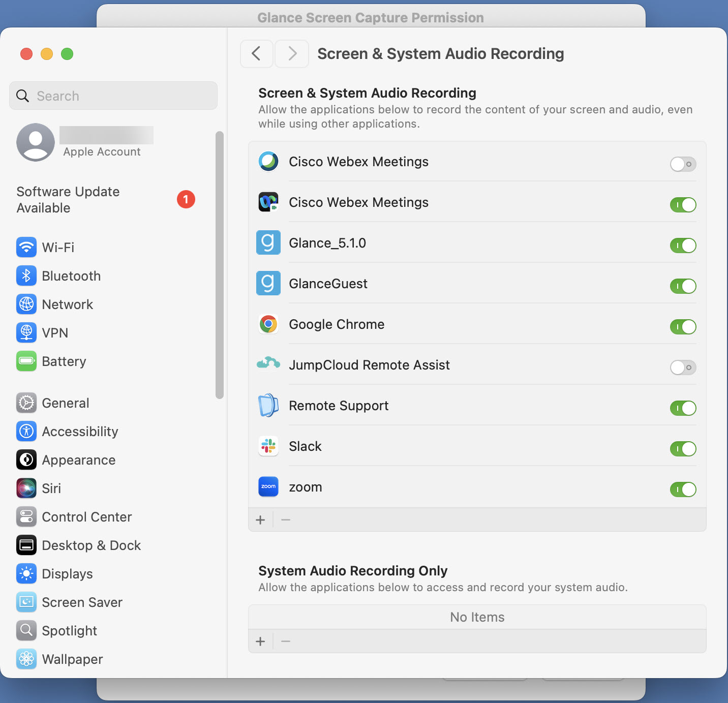
Task: Open Bluetooth settings from sidebar icon
Action: click(26, 276)
